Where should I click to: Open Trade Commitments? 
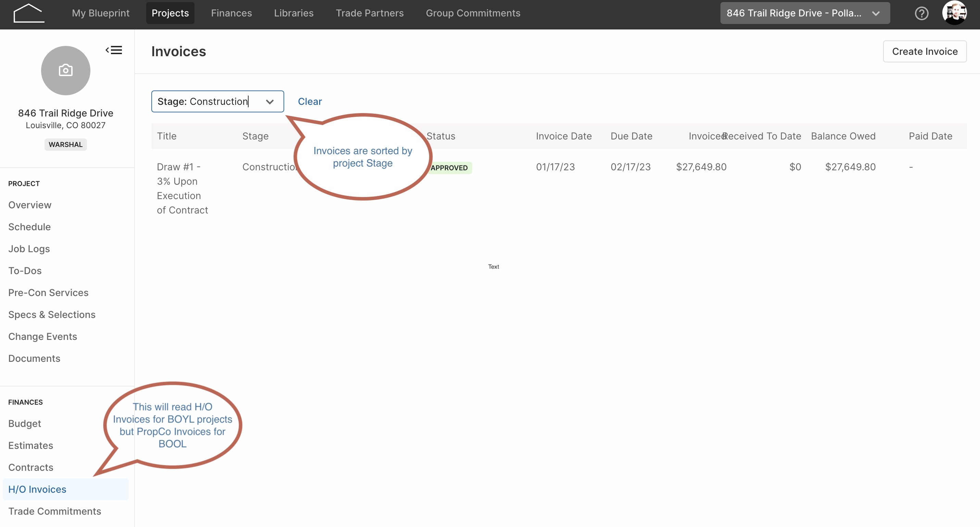click(x=54, y=511)
